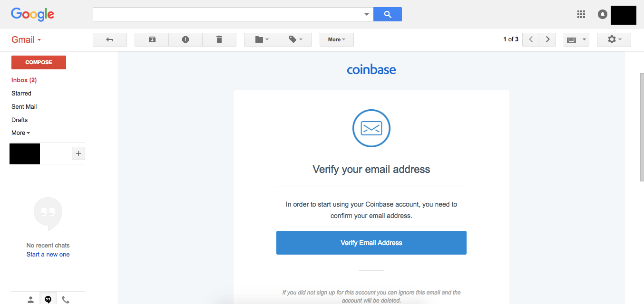
Task: Switch to the Hangouts conversations icon
Action: pyautogui.click(x=48, y=299)
